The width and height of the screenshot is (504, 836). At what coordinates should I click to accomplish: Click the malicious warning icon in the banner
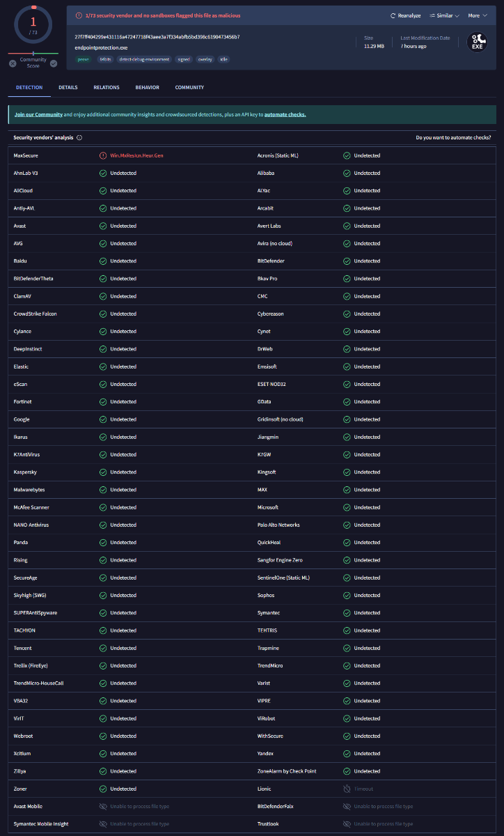[79, 15]
